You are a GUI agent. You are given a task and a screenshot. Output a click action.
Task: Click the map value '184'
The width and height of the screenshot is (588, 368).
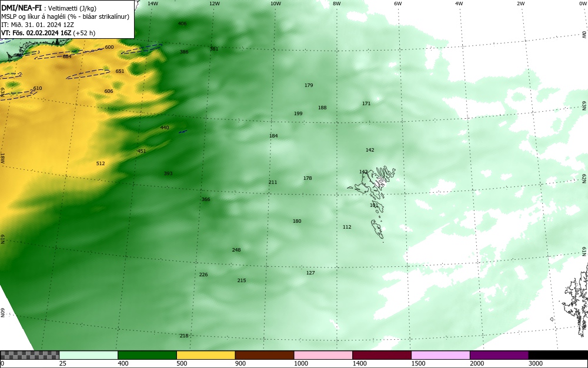click(274, 136)
